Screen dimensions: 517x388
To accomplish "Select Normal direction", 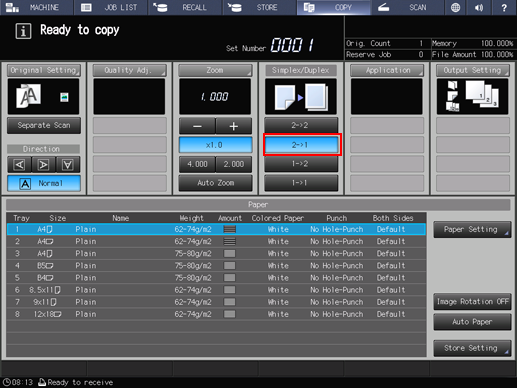I will pyautogui.click(x=44, y=183).
